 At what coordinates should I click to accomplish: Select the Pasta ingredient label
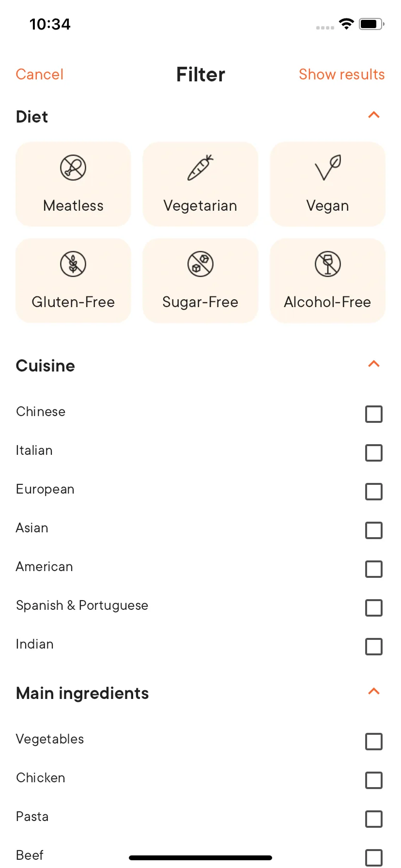[x=32, y=817]
